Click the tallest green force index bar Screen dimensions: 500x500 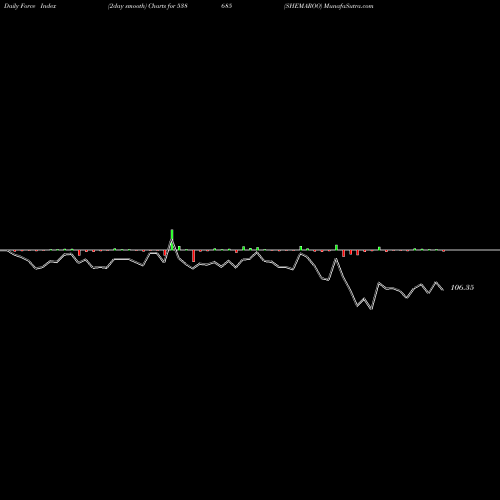(x=172, y=239)
